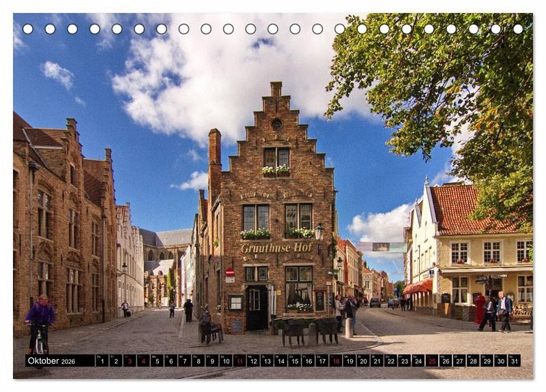This screenshot has width=546, height=392.
Task: Click the first binding hole at top left
Action: point(27,29)
